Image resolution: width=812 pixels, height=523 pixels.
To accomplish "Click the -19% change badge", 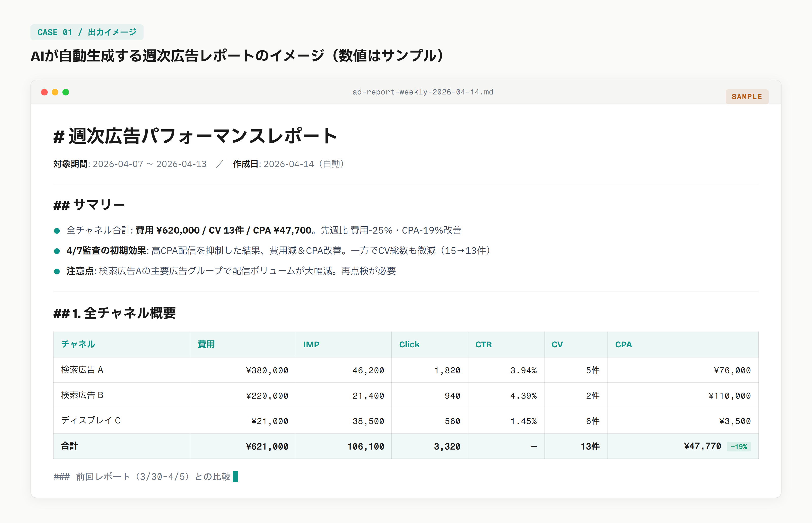I will [x=739, y=447].
